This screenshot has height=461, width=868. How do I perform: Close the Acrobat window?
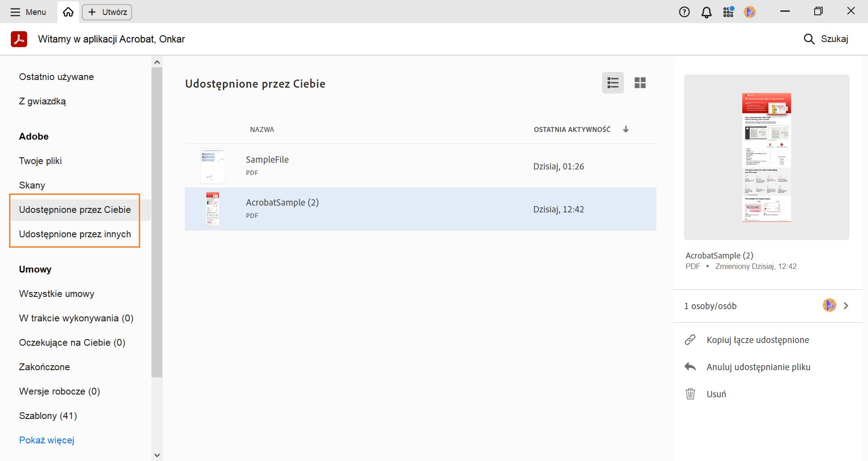(x=851, y=11)
